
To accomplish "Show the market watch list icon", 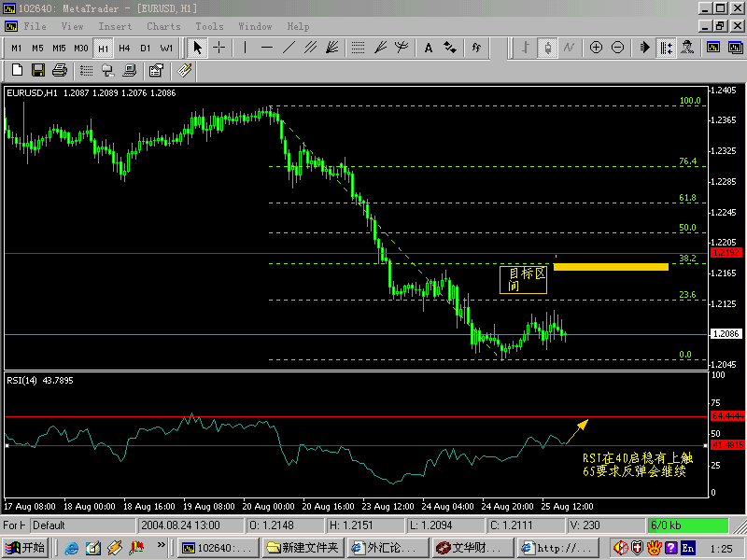I will click(x=86, y=71).
